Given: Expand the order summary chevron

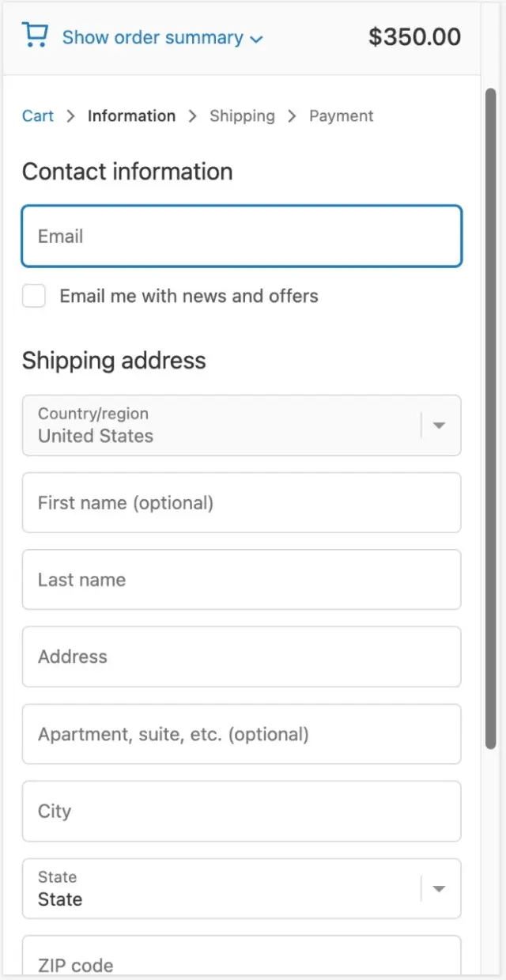Looking at the screenshot, I should click(255, 39).
